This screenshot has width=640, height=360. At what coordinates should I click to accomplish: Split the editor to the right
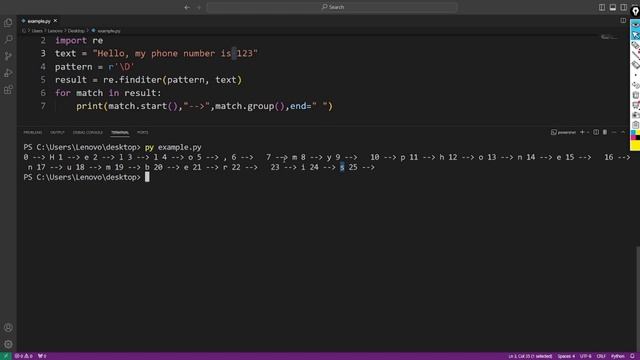click(623, 20)
